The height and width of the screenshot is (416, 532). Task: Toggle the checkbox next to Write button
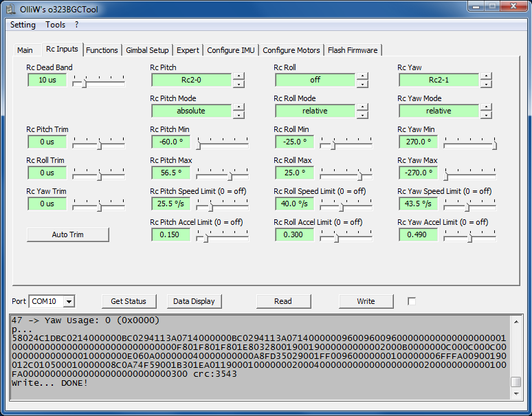click(412, 301)
